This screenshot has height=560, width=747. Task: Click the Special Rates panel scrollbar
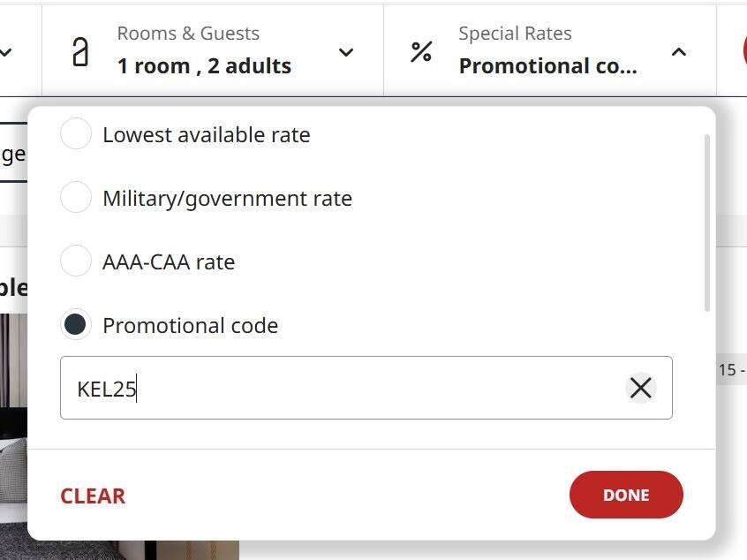[x=707, y=223]
